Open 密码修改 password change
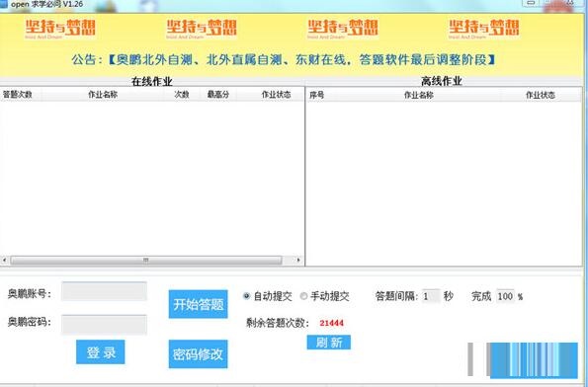The height and width of the screenshot is (387, 588). (198, 353)
